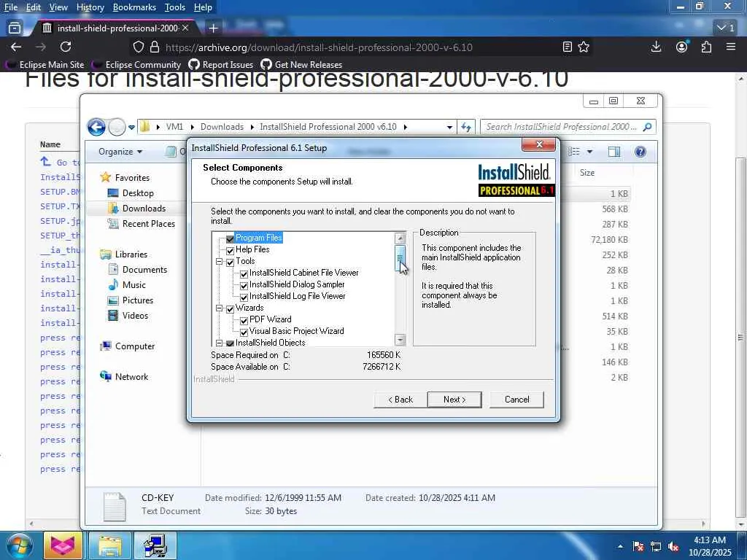Cancel the InstallShield setup

point(517,400)
